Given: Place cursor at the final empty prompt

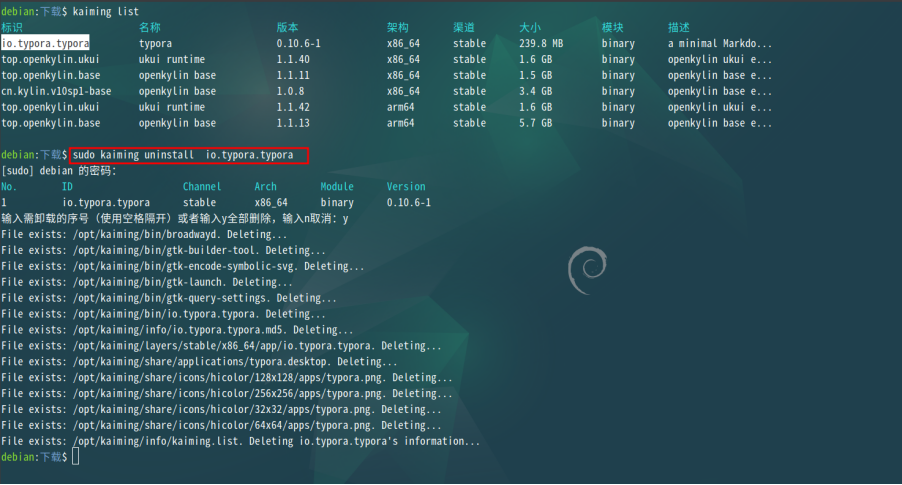Looking at the screenshot, I should pyautogui.click(x=76, y=457).
